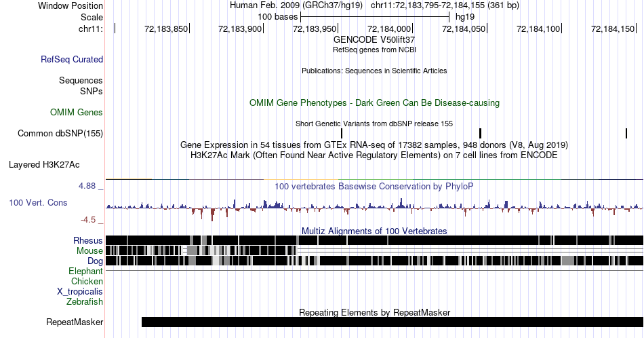The image size is (644, 338).
Task: Click the X_tropicalis alignment row label
Action: 80,292
